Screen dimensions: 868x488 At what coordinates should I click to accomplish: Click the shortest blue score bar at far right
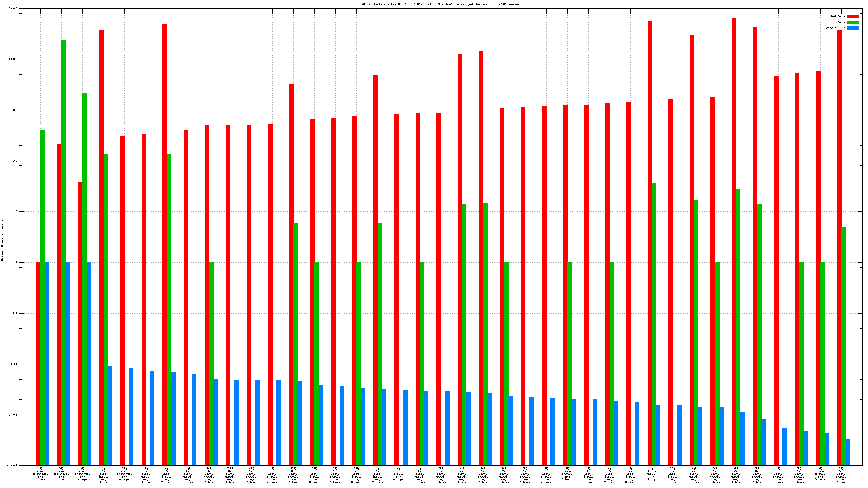pyautogui.click(x=848, y=452)
